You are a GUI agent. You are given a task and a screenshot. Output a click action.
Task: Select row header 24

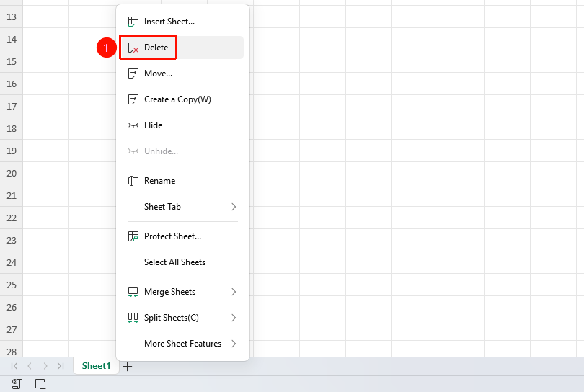(12, 263)
